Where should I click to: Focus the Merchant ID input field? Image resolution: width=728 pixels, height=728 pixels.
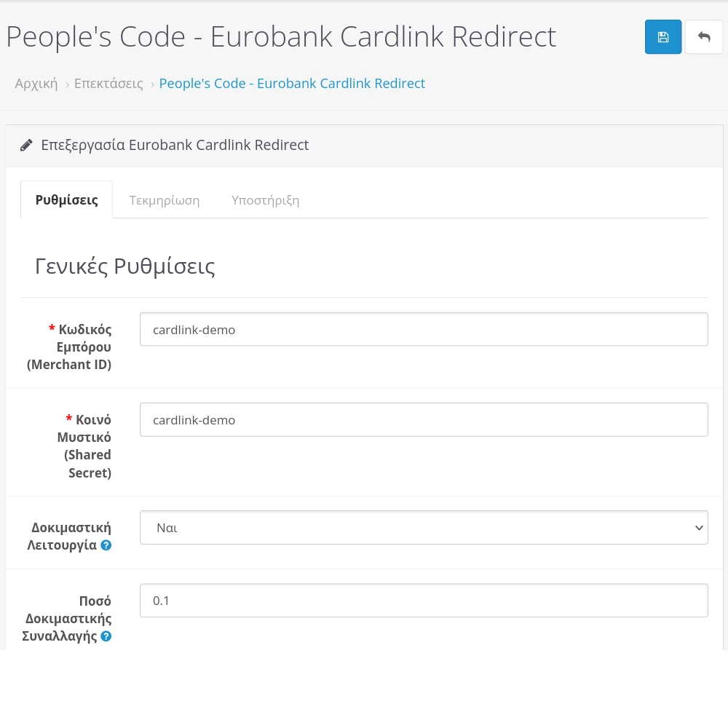[x=423, y=330]
